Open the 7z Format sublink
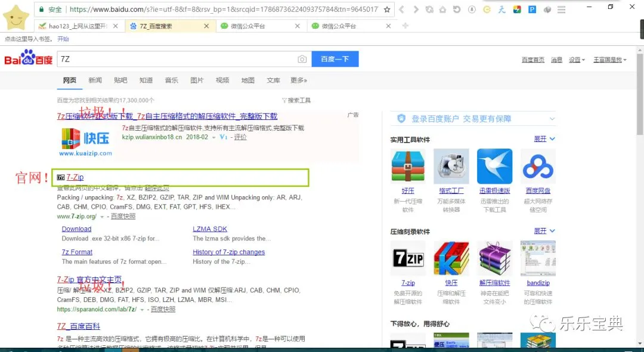The image size is (644, 352). (x=77, y=252)
